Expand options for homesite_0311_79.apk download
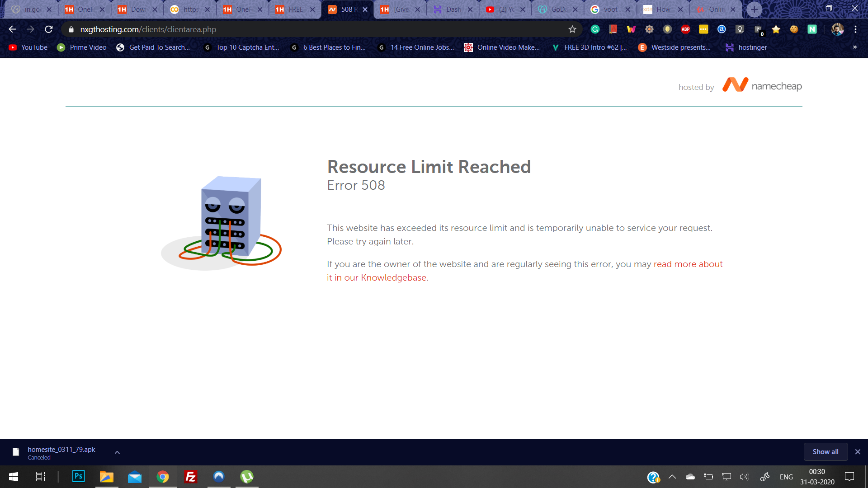Image resolution: width=868 pixels, height=488 pixels. click(117, 452)
